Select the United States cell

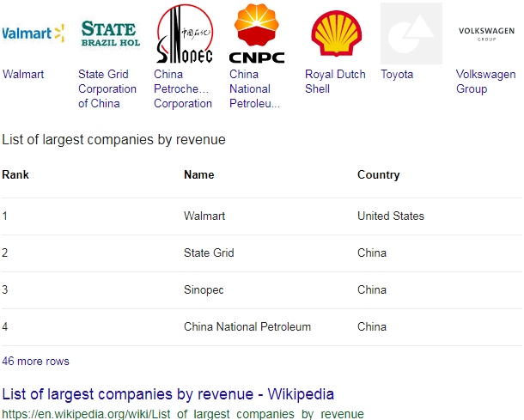[391, 216]
